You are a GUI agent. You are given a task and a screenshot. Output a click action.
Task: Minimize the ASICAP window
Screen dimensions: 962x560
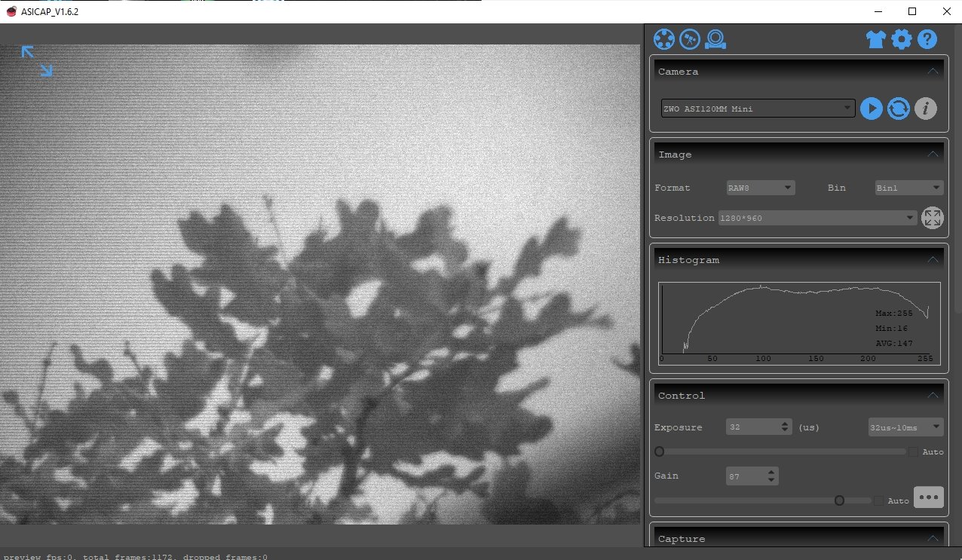point(879,11)
